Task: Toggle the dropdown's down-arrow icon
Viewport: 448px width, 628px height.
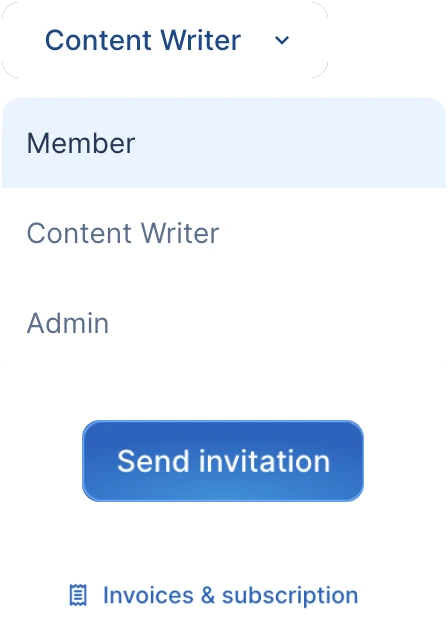Action: point(282,40)
